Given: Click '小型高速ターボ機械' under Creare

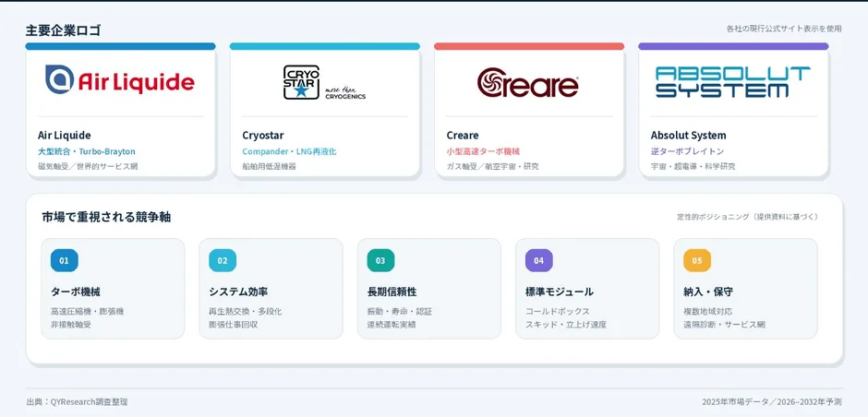Looking at the screenshot, I should [483, 151].
